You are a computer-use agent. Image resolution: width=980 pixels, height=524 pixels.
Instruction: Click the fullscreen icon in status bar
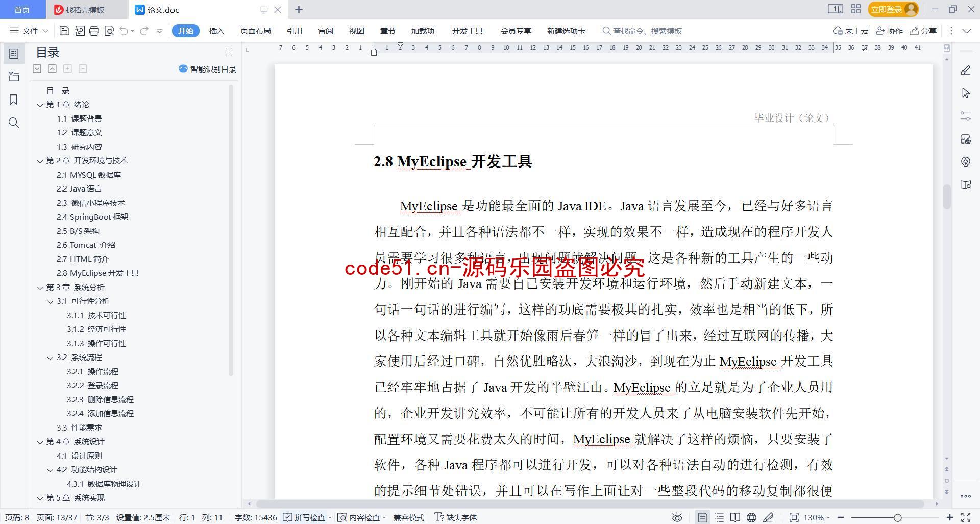[x=966, y=517]
